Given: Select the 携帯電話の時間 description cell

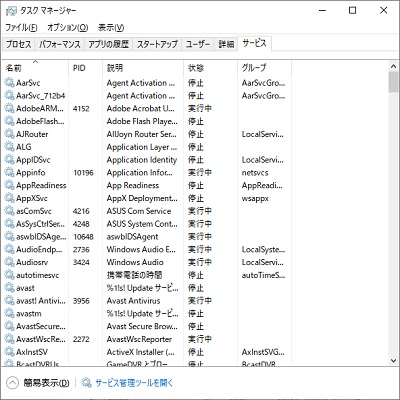Looking at the screenshot, I should point(134,275).
